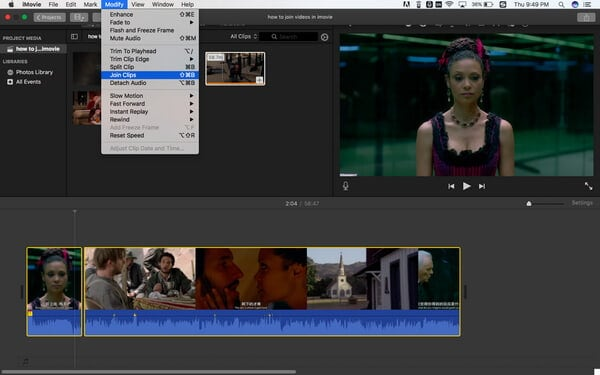Click the background music well icon

click(26, 361)
